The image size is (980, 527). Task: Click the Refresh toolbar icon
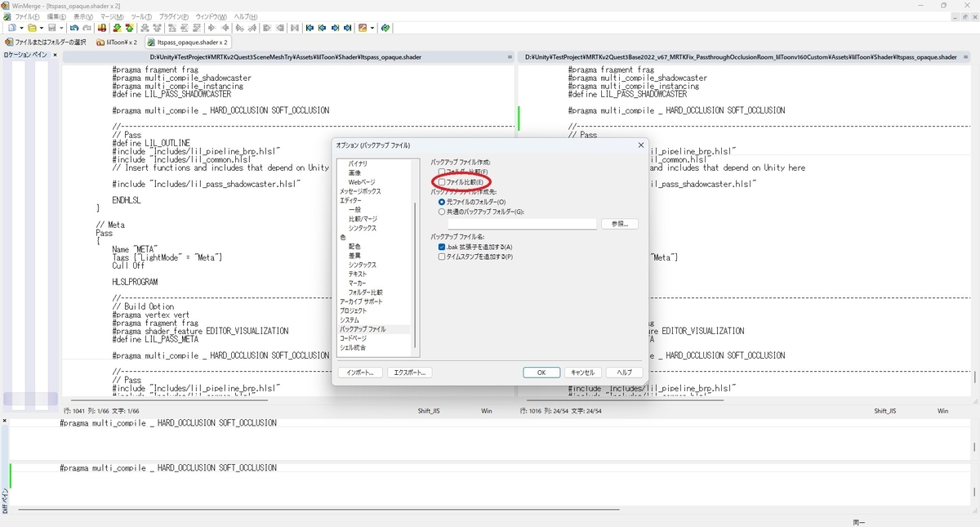[385, 28]
